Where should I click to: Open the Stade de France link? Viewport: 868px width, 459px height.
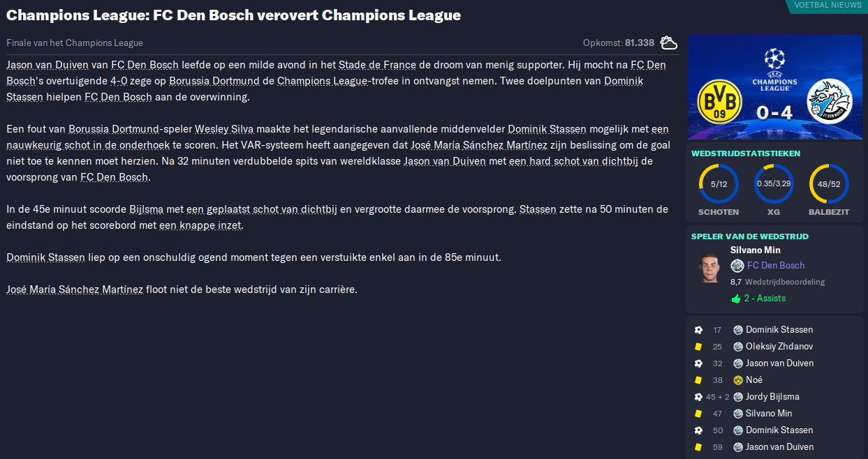pos(377,65)
